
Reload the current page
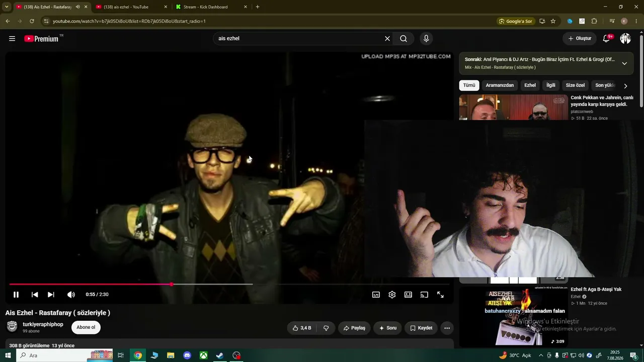click(x=32, y=21)
